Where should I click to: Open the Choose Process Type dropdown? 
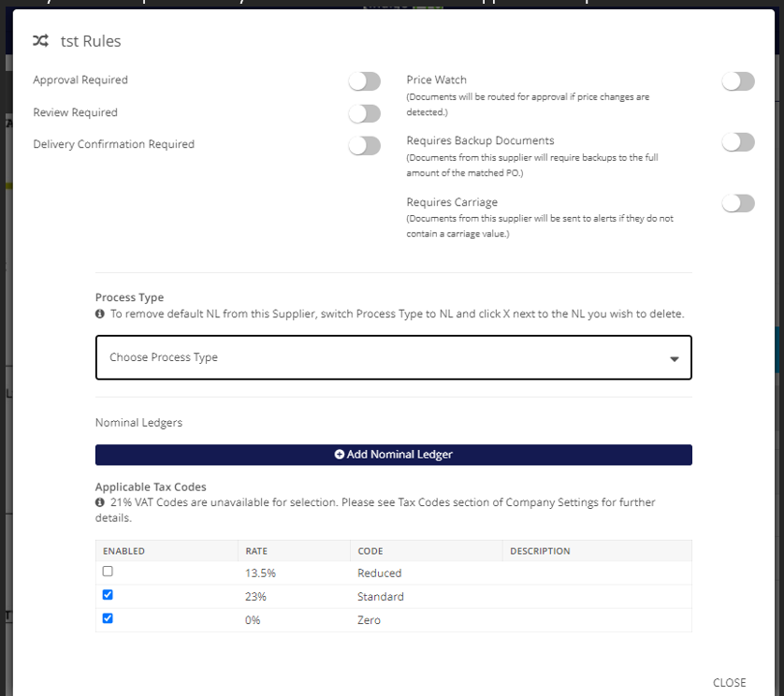coord(393,357)
